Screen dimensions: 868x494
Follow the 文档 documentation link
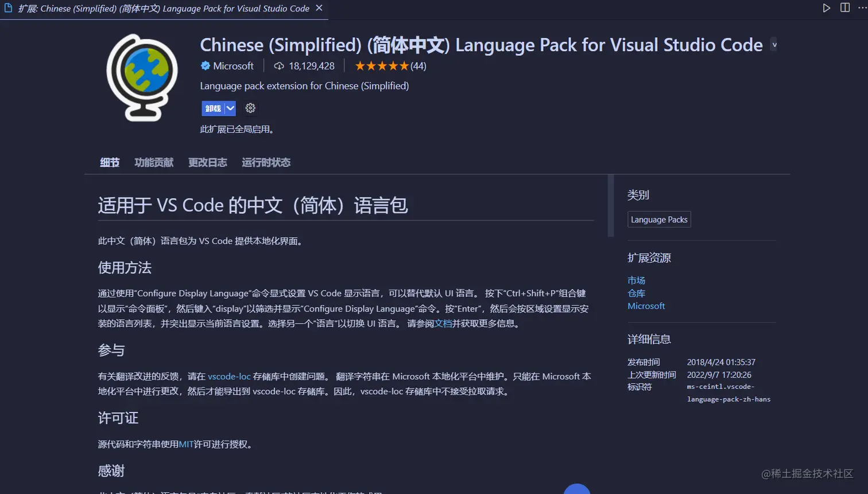tap(443, 324)
